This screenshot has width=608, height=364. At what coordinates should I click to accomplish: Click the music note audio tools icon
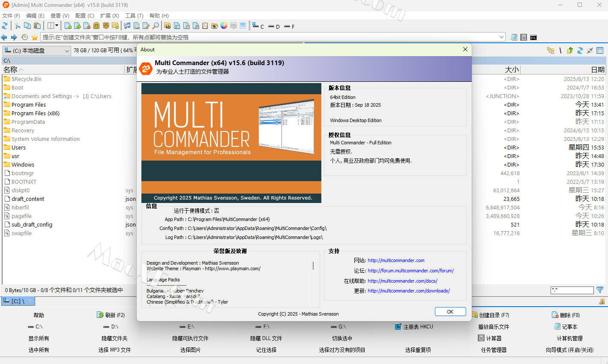click(127, 26)
